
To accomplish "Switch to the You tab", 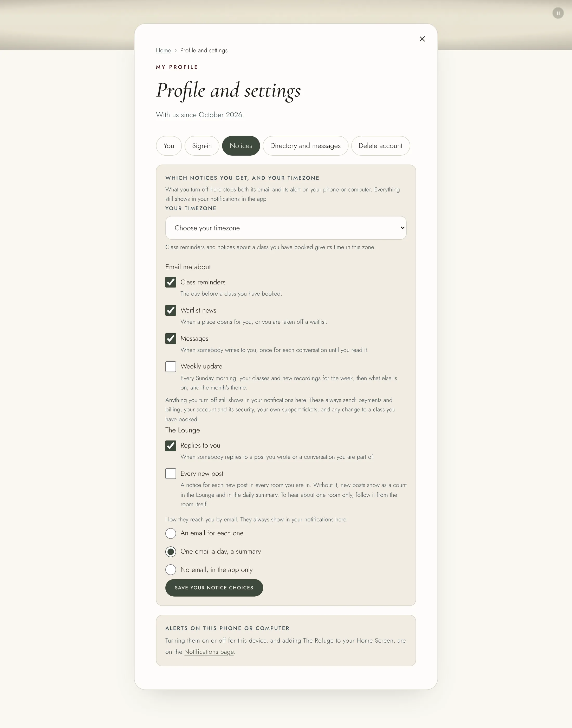I will (x=169, y=146).
